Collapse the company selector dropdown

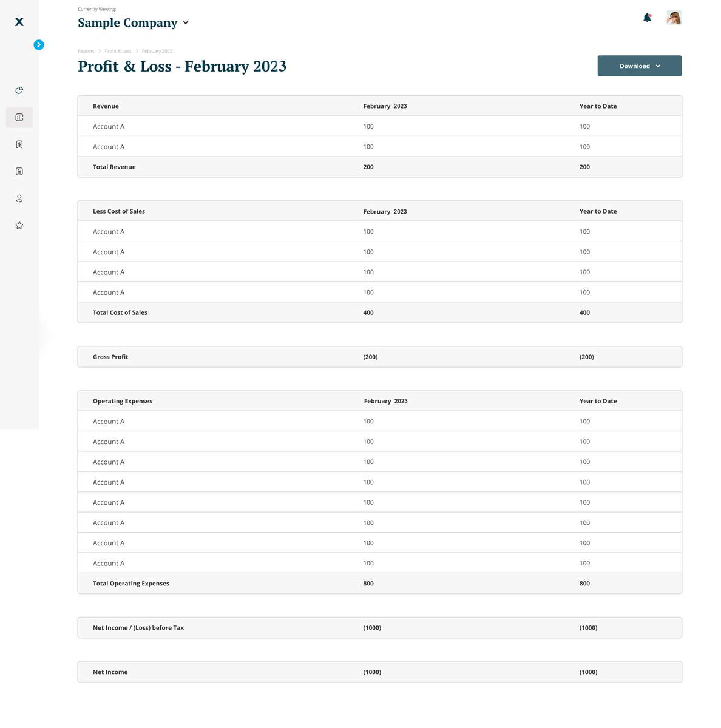pyautogui.click(x=185, y=23)
